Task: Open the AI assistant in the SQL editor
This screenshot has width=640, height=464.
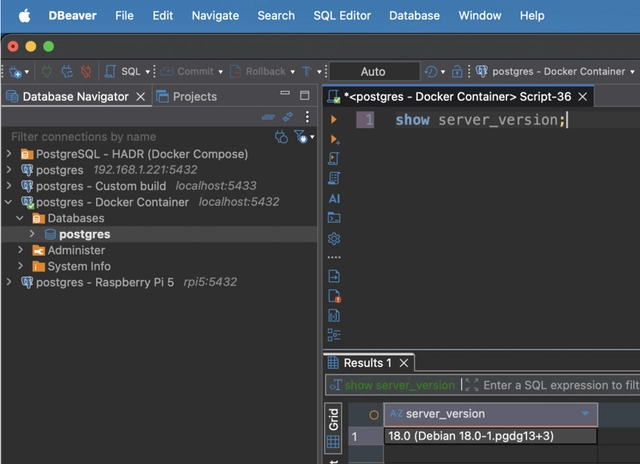Action: [x=334, y=198]
